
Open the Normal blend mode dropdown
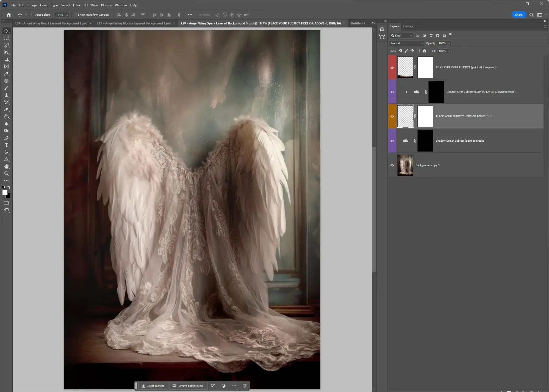[407, 43]
